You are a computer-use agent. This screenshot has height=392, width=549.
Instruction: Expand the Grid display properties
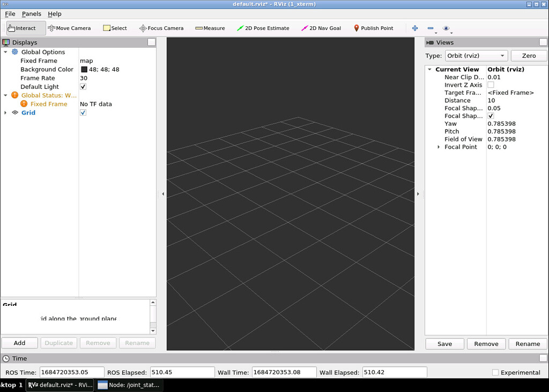pos(5,112)
